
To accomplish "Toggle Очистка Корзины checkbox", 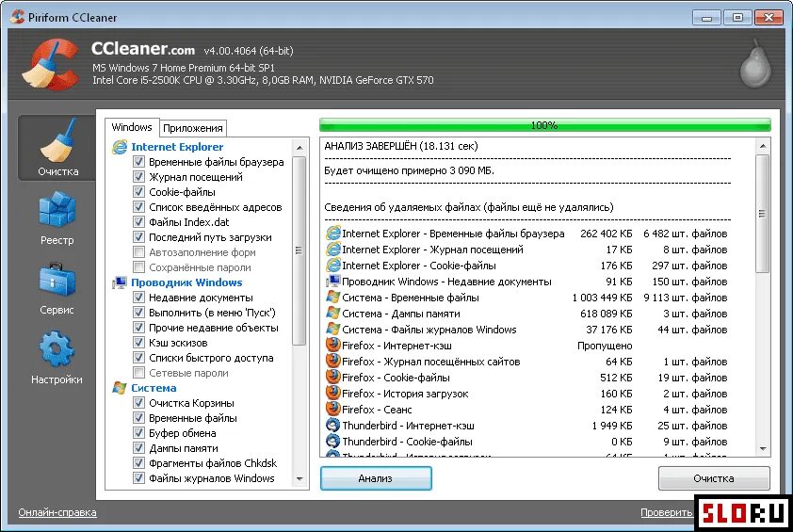I will coord(138,403).
